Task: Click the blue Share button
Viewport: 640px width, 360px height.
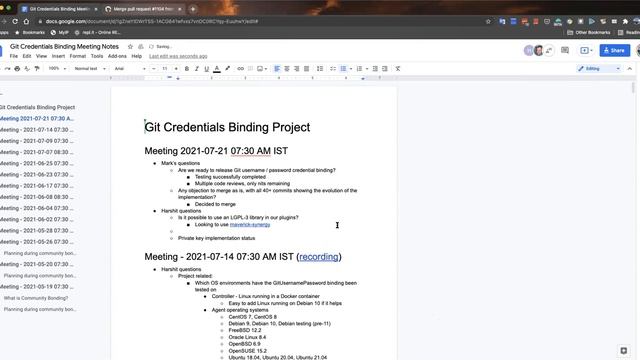Action: click(615, 50)
